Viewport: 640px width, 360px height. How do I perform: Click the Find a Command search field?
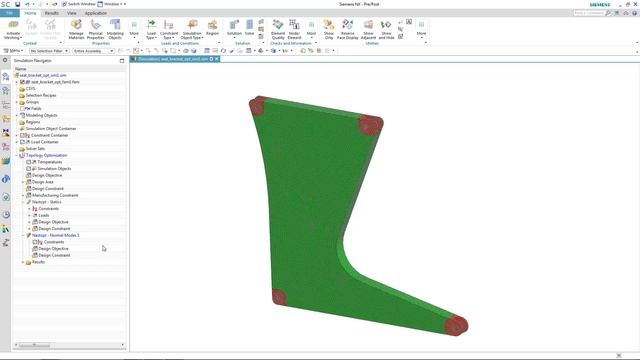pyautogui.click(x=589, y=13)
